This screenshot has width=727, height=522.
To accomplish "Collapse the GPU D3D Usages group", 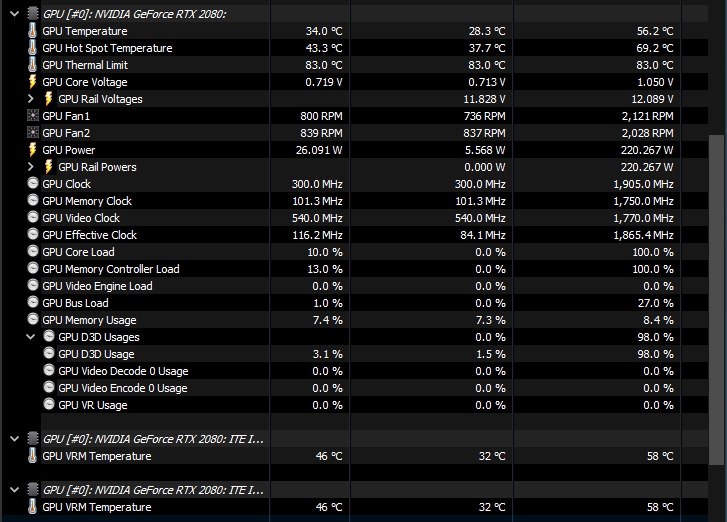I will [31, 337].
